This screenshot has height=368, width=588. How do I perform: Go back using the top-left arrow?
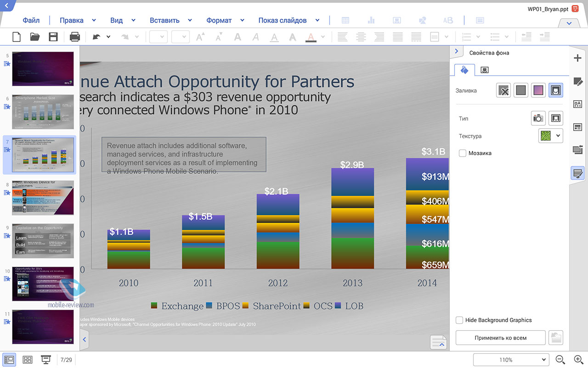[x=6, y=5]
